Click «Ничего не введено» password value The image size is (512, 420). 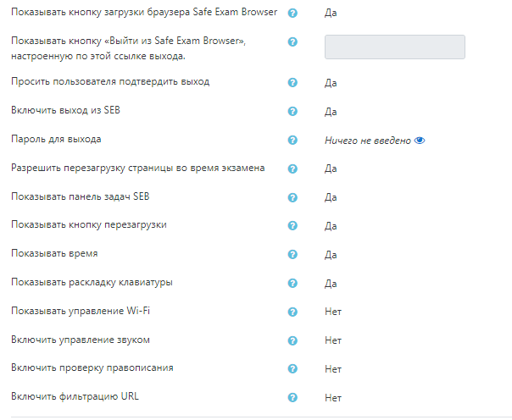[x=367, y=141]
